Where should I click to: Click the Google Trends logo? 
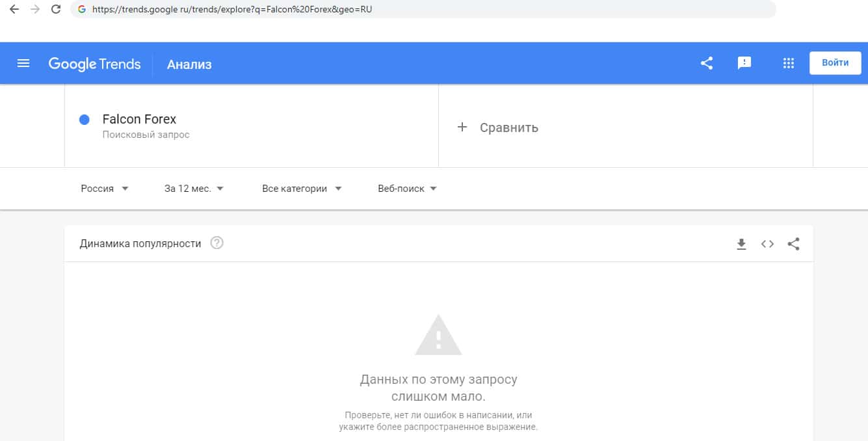click(94, 64)
